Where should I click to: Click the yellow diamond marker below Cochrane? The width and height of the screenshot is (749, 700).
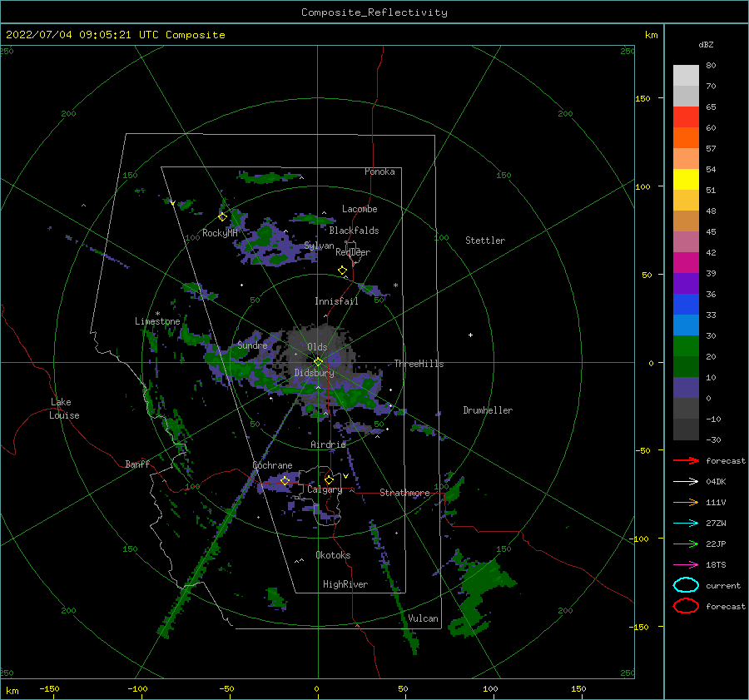[285, 480]
